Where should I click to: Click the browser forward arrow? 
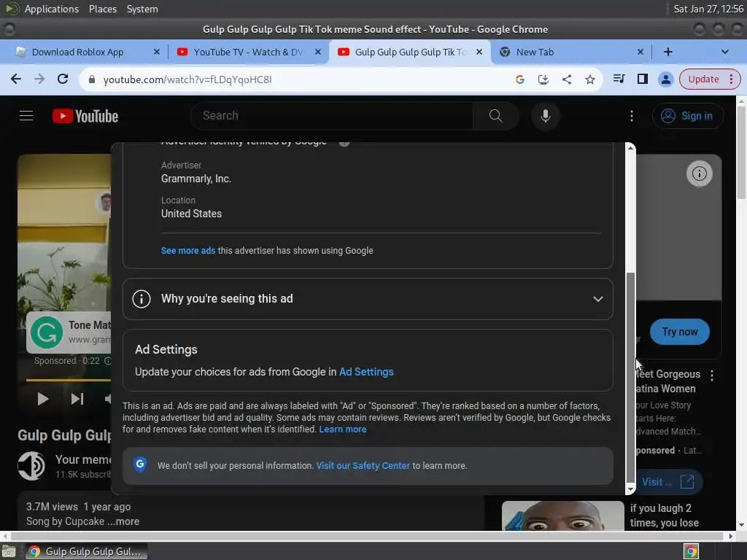pyautogui.click(x=39, y=79)
